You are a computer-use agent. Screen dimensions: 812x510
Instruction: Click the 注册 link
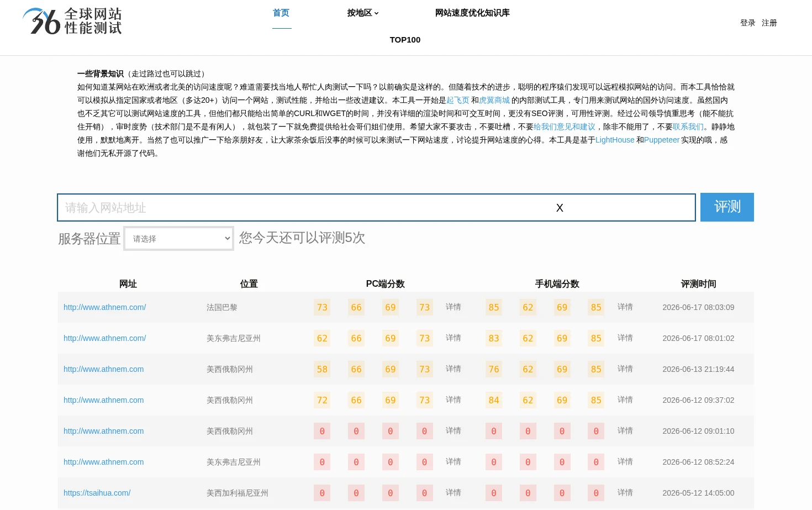pos(769,23)
